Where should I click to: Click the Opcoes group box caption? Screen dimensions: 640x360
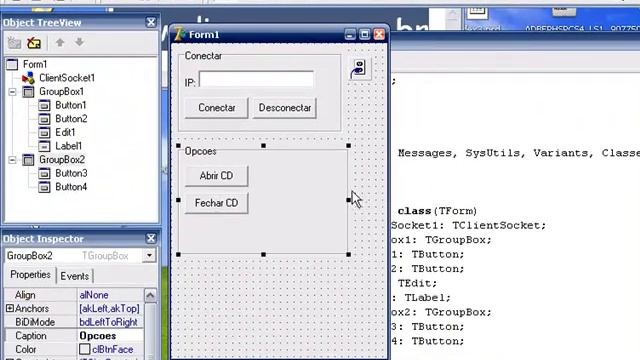[x=200, y=151]
